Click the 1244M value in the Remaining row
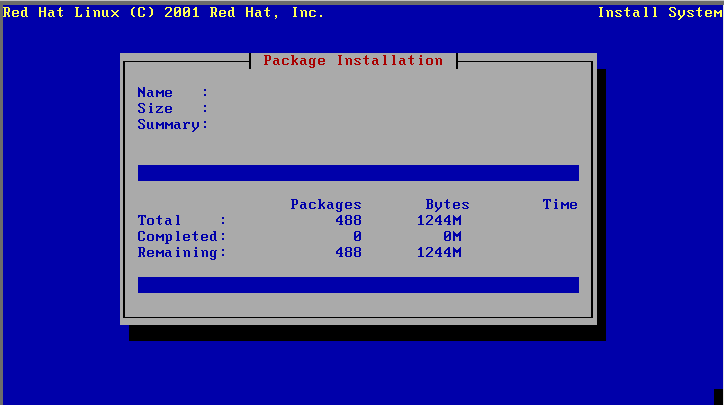Image resolution: width=724 pixels, height=405 pixels. pyautogui.click(x=439, y=253)
